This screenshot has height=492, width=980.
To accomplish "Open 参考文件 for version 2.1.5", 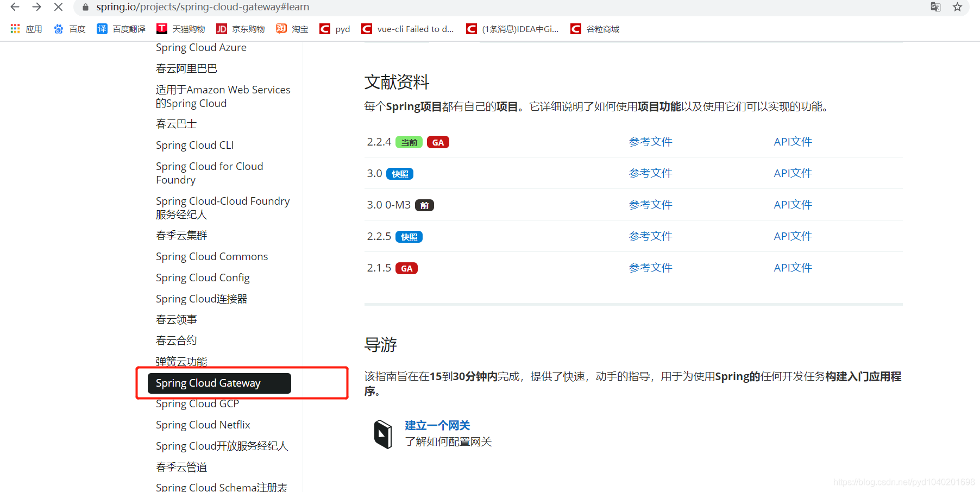I will click(651, 268).
